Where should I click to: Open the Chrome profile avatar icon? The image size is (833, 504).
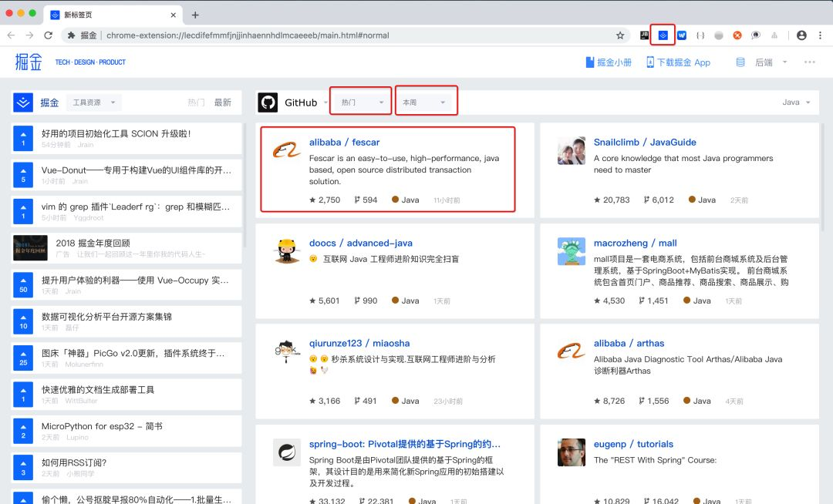[x=801, y=35]
